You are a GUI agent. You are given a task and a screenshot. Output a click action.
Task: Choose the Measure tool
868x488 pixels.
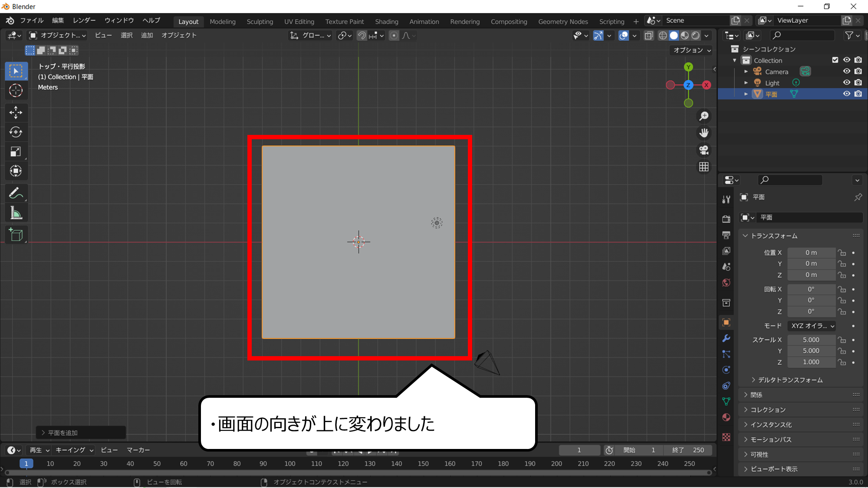[x=16, y=213]
